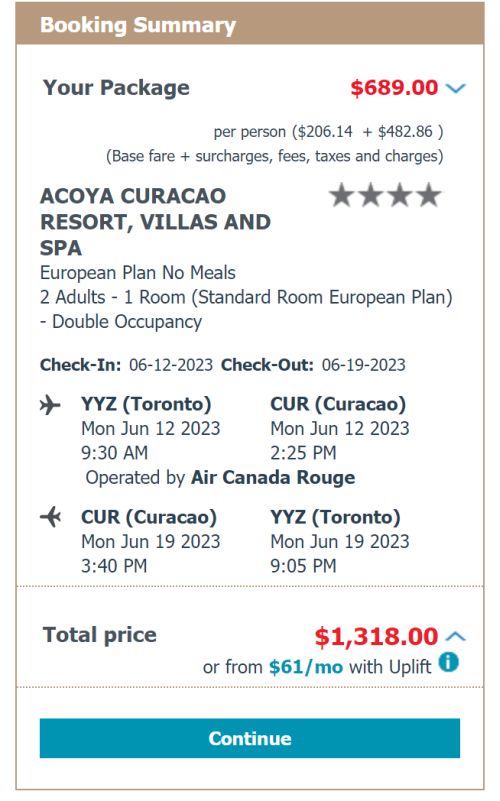Click the Check-Out date 06-19-2023

(364, 365)
